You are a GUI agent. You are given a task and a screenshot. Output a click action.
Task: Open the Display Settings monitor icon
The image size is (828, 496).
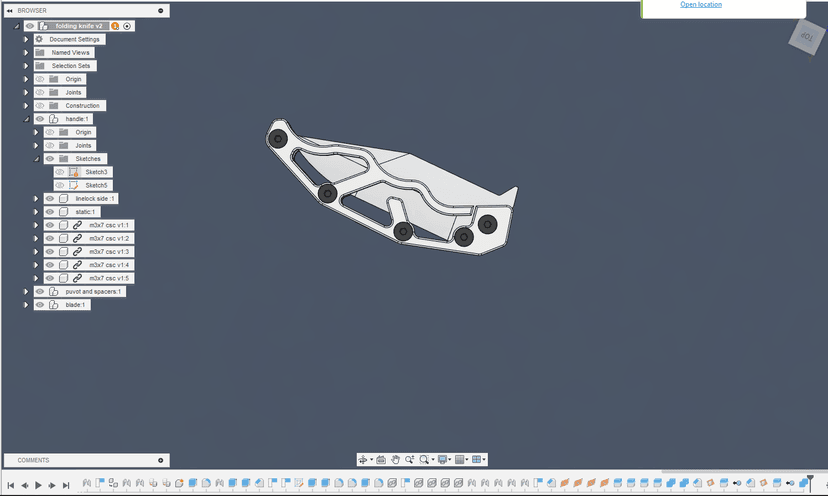pos(443,459)
